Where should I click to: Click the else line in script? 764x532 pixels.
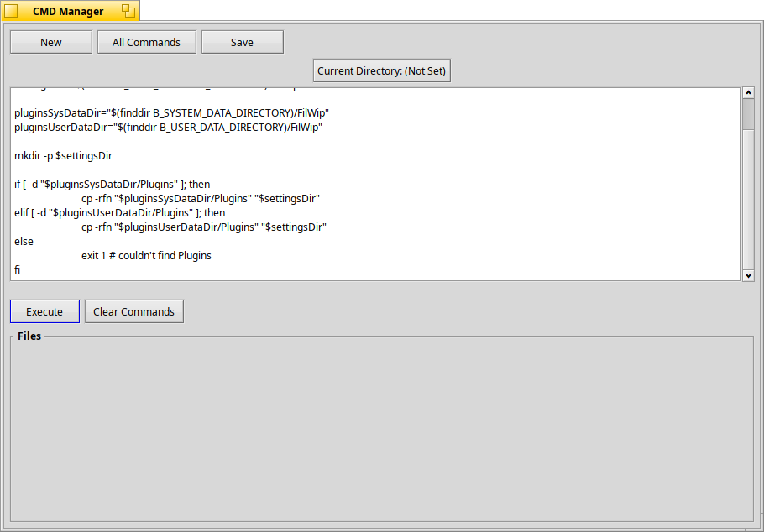(24, 241)
